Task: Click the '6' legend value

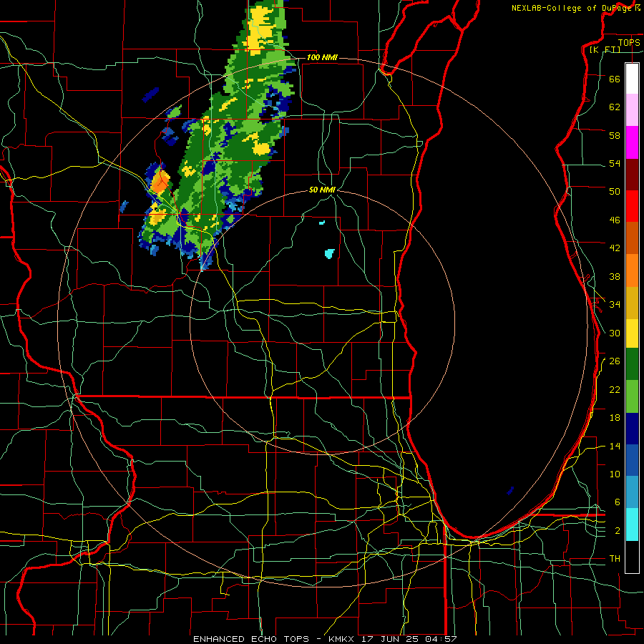Action: tap(617, 502)
